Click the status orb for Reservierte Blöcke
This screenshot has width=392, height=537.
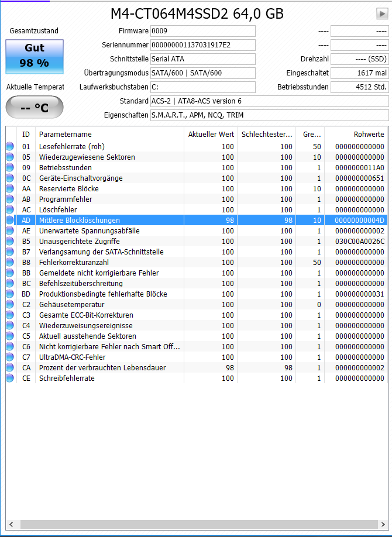click(x=10, y=189)
